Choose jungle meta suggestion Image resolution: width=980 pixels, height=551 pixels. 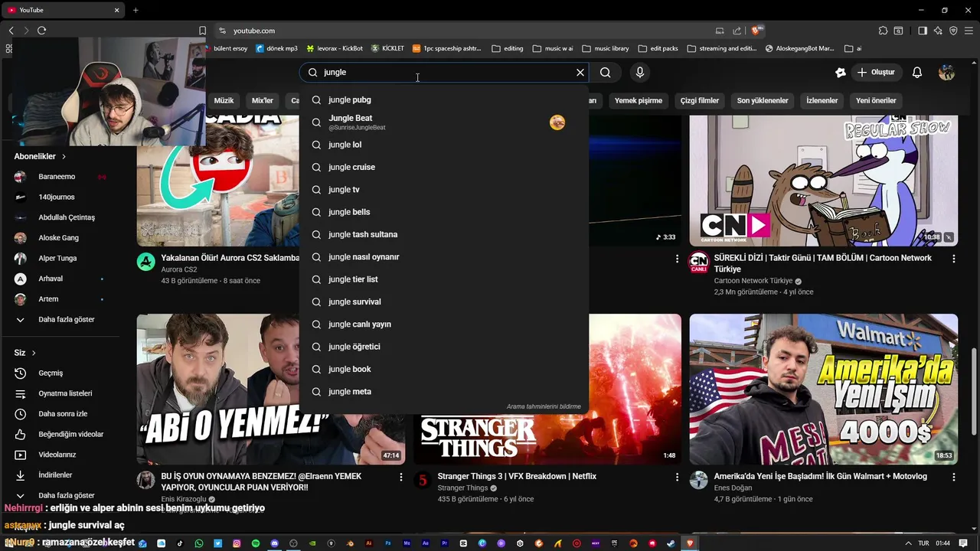pyautogui.click(x=444, y=392)
